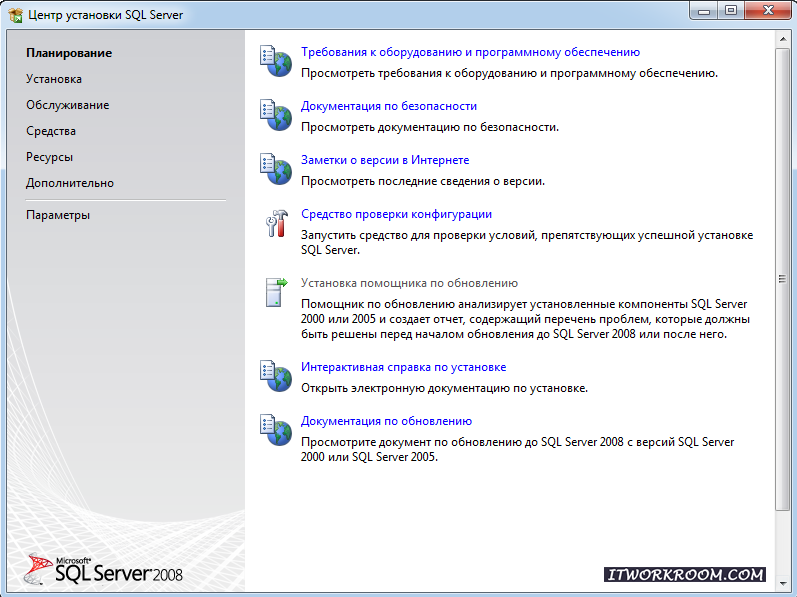Screen dimensions: 797x597
Task: Click the icon beside Требования к оборудованию
Action: 276,61
